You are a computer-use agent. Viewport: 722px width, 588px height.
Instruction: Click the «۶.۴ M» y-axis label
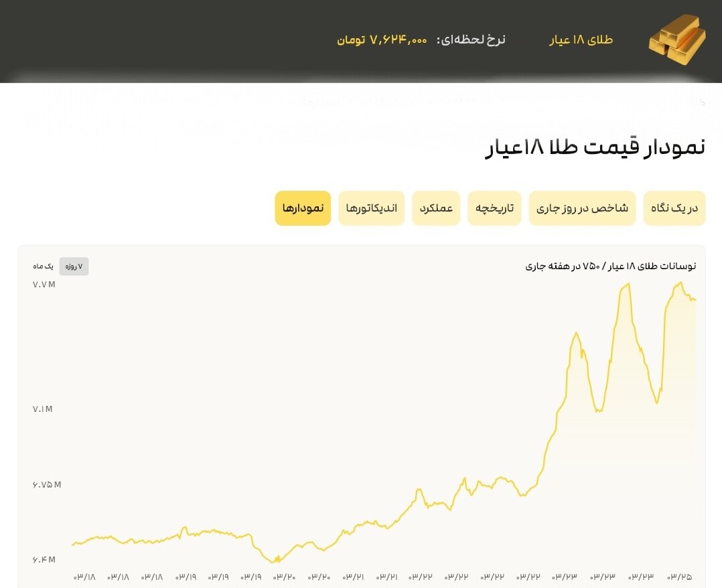(x=42, y=559)
